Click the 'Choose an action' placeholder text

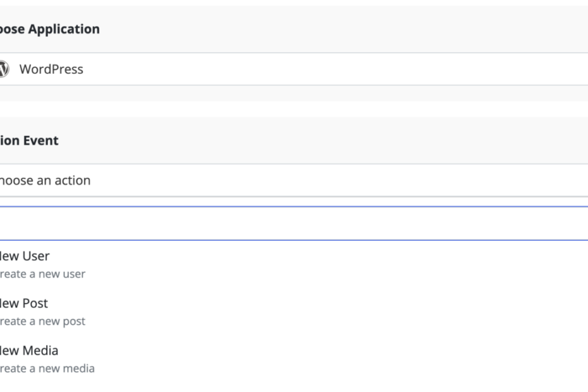46,180
